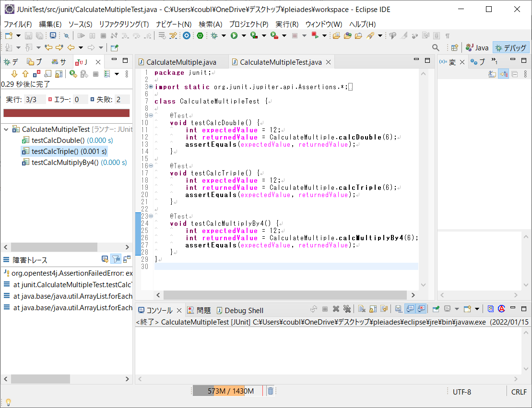The height and width of the screenshot is (408, 532).
Task: Toggle Show Type Names in variables view
Action: (492, 74)
